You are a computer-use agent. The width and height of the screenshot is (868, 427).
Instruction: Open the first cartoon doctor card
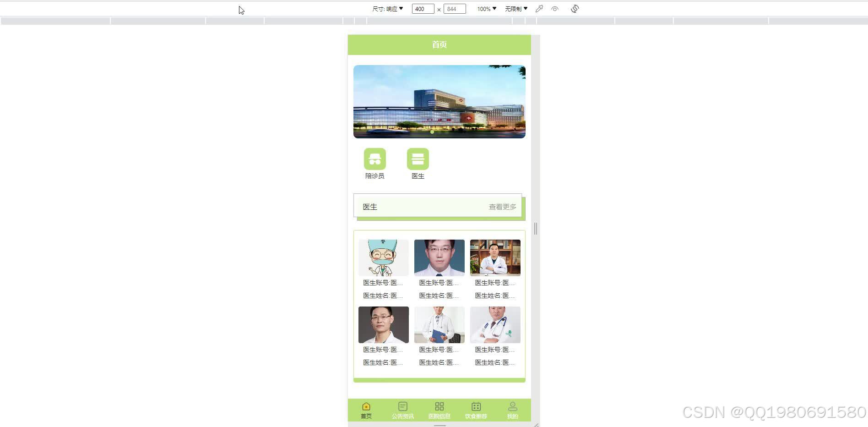[383, 257]
